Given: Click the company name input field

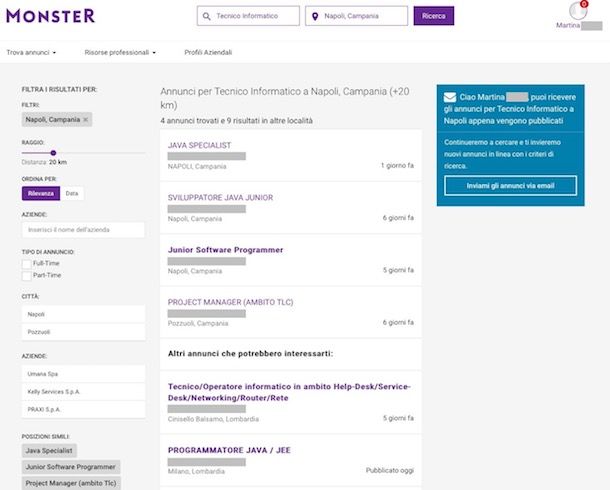Looking at the screenshot, I should (83, 230).
